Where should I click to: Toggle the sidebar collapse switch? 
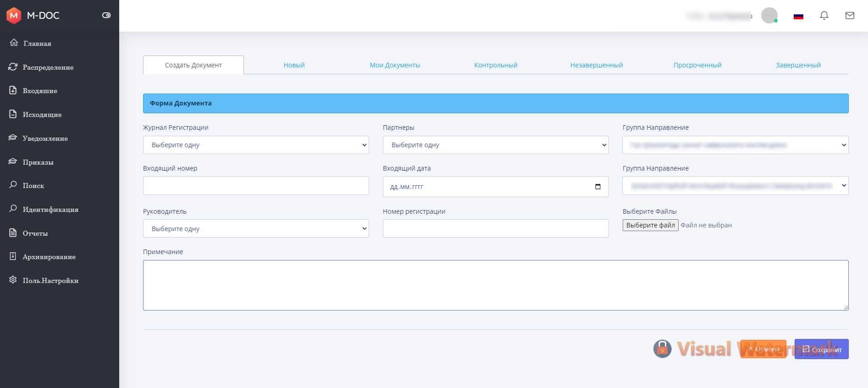106,15
